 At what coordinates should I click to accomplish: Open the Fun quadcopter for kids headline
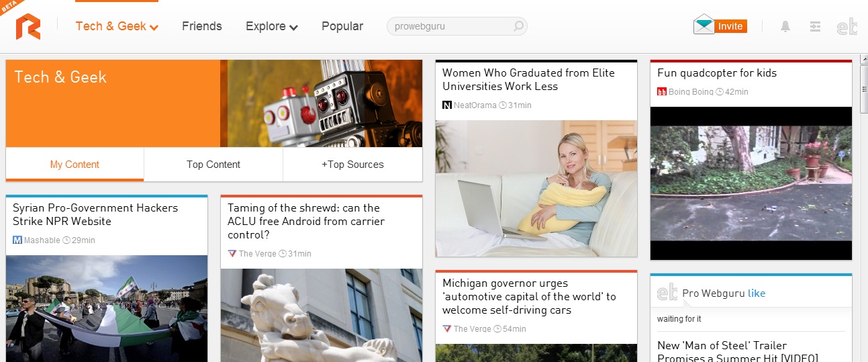pyautogui.click(x=716, y=73)
